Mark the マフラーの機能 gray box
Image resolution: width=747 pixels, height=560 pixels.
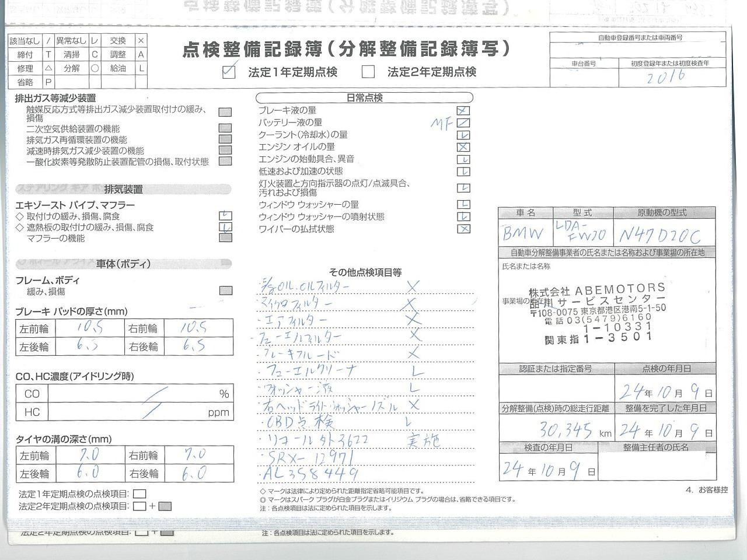pyautogui.click(x=225, y=237)
